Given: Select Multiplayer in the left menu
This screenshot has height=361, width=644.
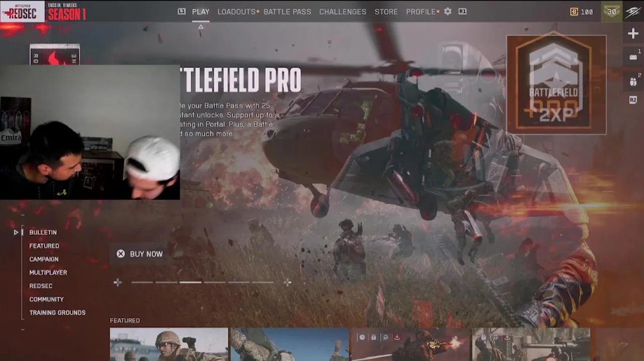Looking at the screenshot, I should point(48,272).
